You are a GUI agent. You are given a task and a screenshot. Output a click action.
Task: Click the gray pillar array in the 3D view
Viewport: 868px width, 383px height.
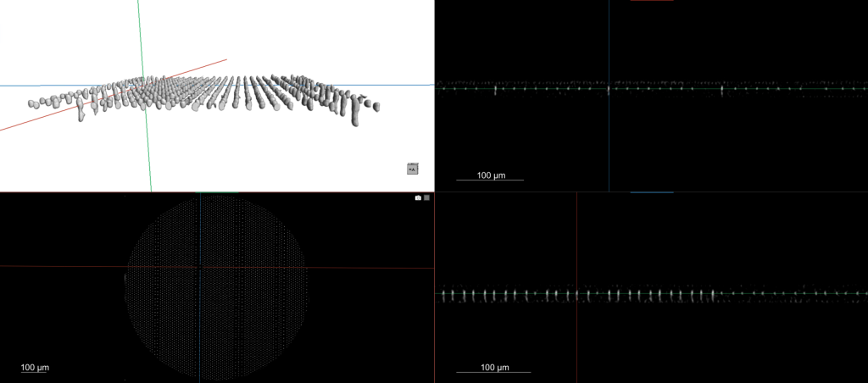[203, 99]
